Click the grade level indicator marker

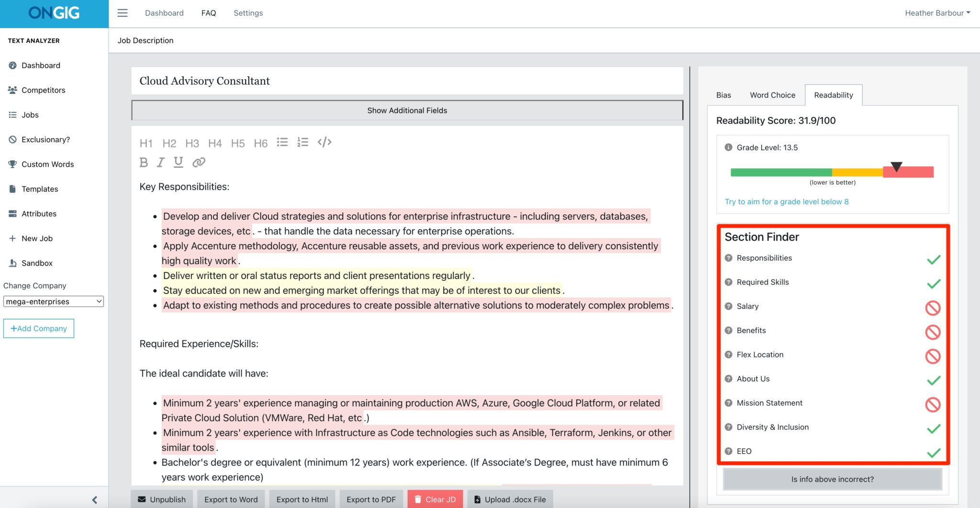click(x=896, y=167)
